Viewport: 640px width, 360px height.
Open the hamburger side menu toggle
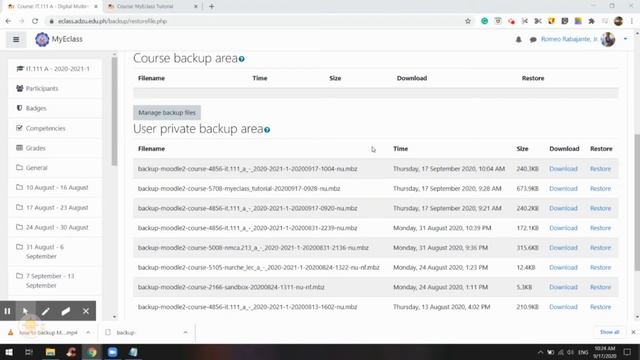pos(16,40)
